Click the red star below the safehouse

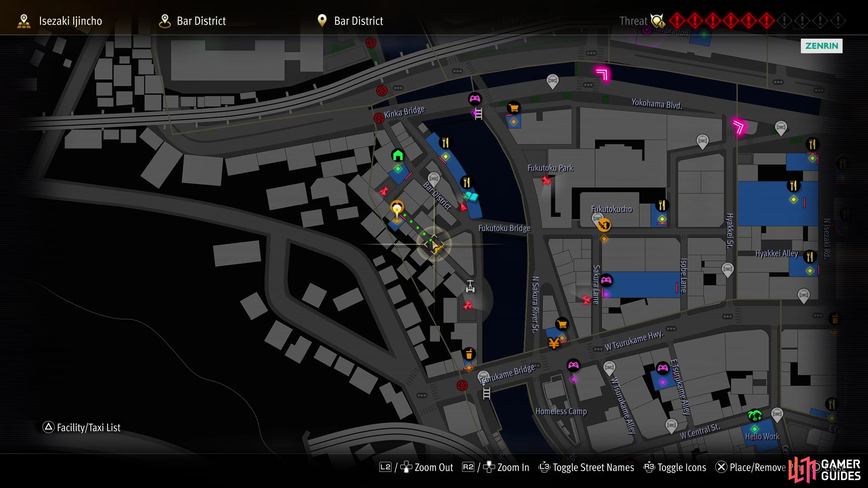[384, 191]
